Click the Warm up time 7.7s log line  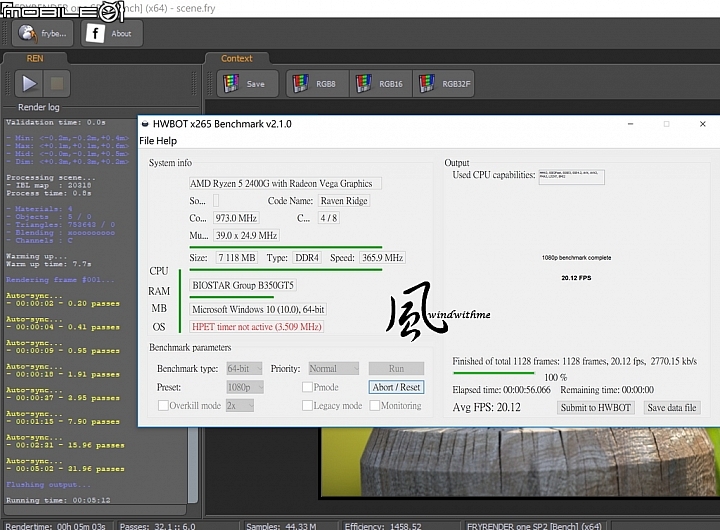pos(49,264)
